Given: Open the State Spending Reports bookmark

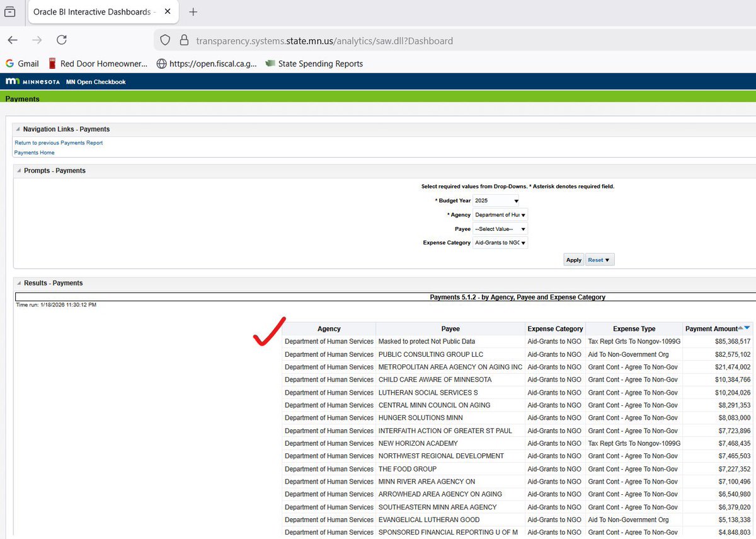Looking at the screenshot, I should pos(314,64).
